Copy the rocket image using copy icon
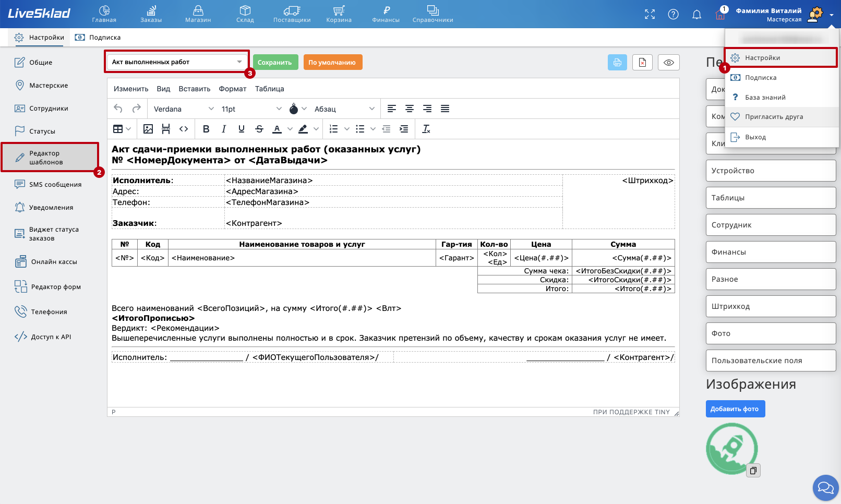 pyautogui.click(x=753, y=471)
